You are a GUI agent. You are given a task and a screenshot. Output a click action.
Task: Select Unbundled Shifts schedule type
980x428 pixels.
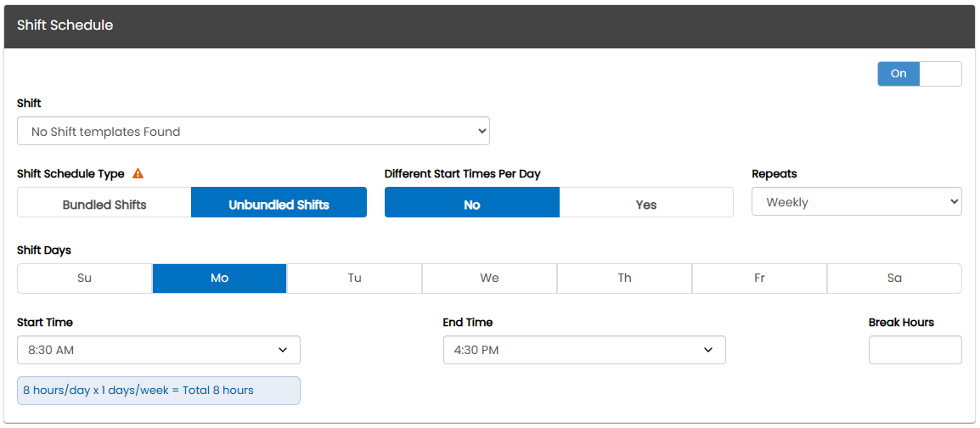[279, 202]
